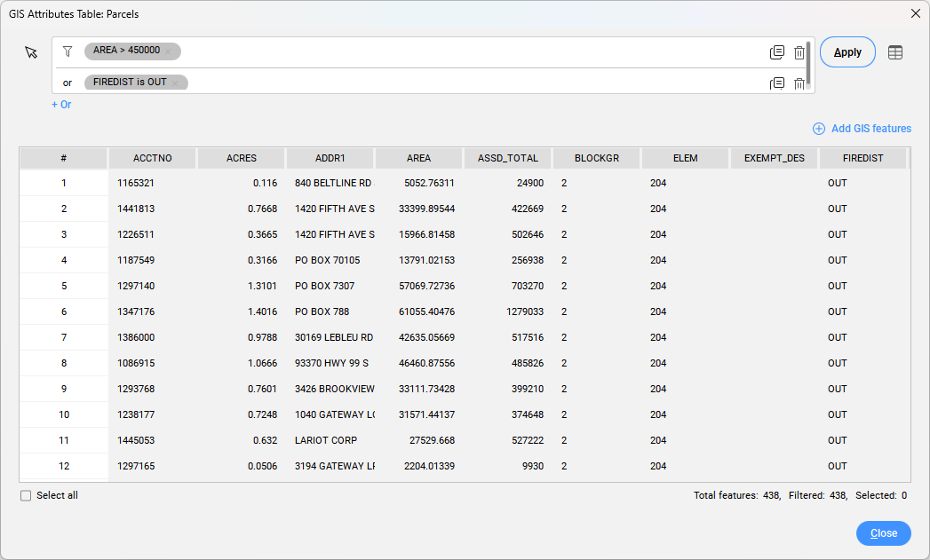
Task: Sort by the ACCTNO column header
Action: coord(153,158)
